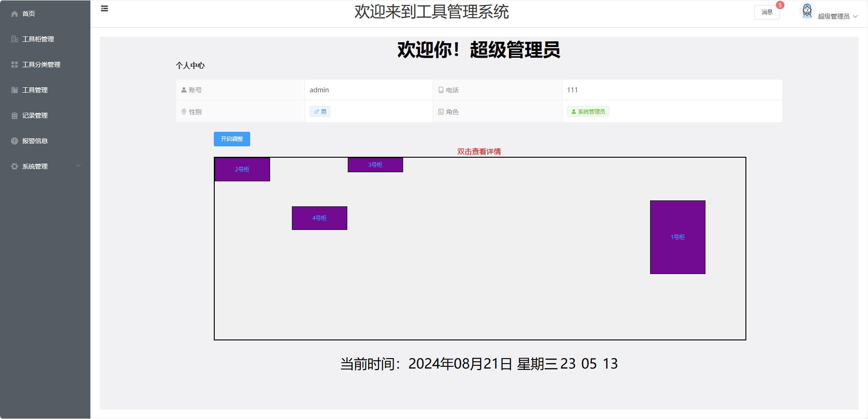
Task: Click the tool management sidebar icon
Action: 15,90
